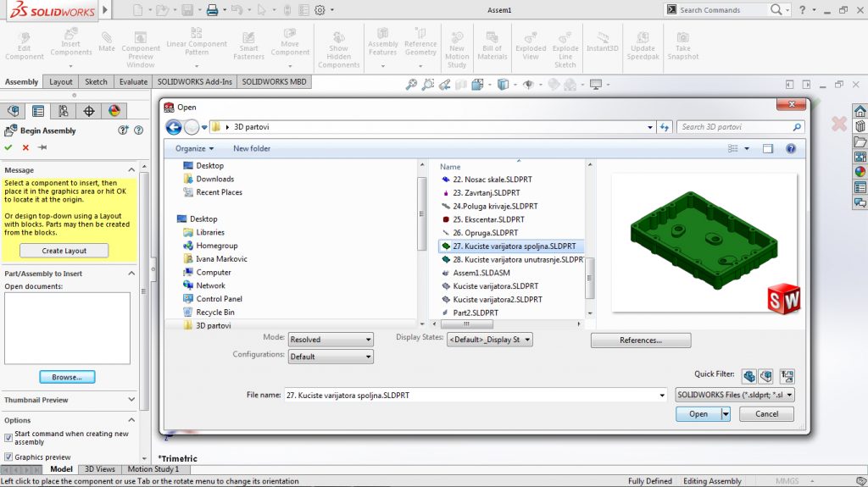Image resolution: width=868 pixels, height=487 pixels.
Task: Open the Mode dropdown set to Resolved
Action: pos(331,340)
